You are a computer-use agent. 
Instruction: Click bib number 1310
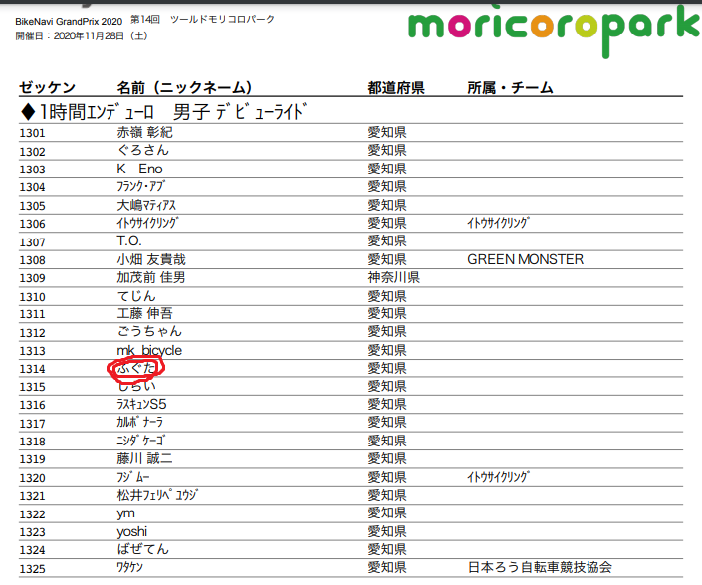32,297
